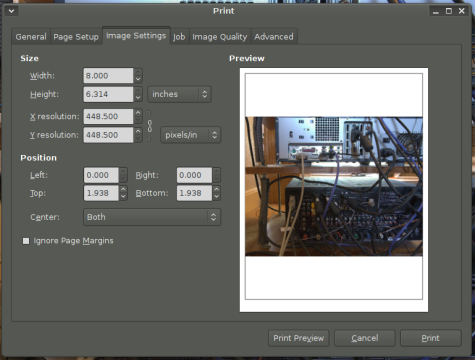
Task: Maximize the Print dialog window
Action: coord(449,11)
